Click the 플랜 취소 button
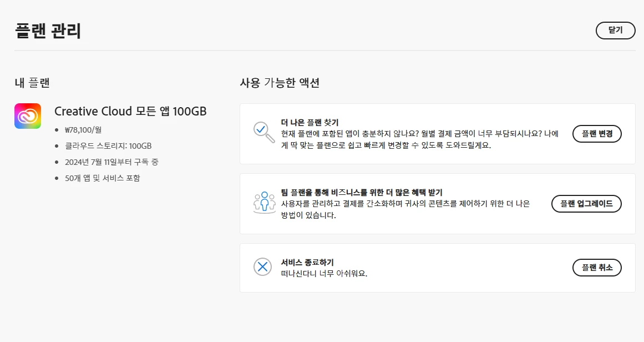This screenshot has height=342, width=644. point(597,268)
